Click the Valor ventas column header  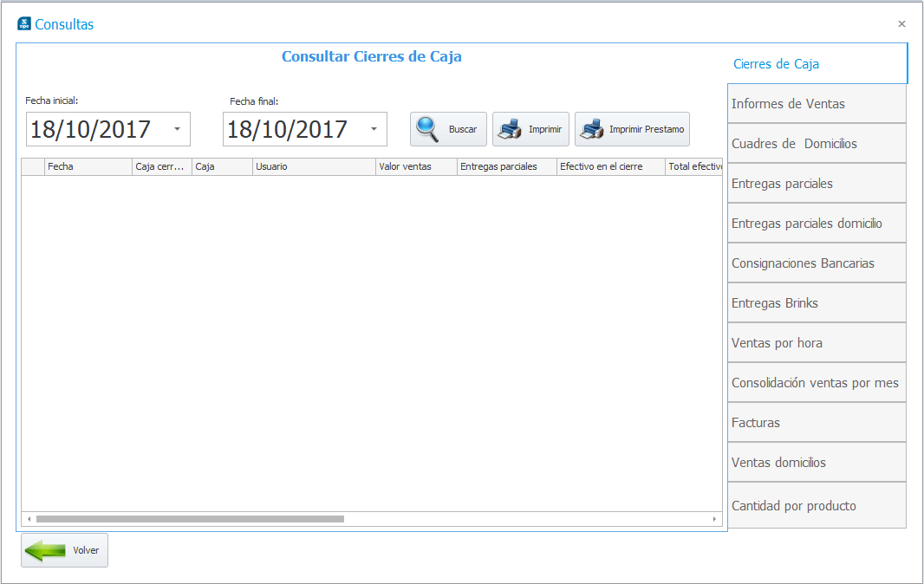pos(416,166)
